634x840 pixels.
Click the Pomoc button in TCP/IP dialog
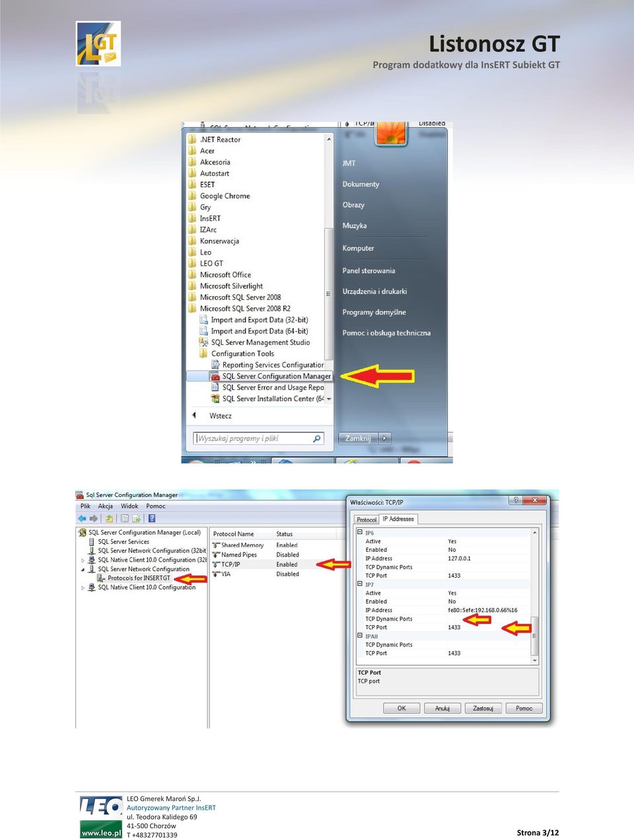[524, 708]
